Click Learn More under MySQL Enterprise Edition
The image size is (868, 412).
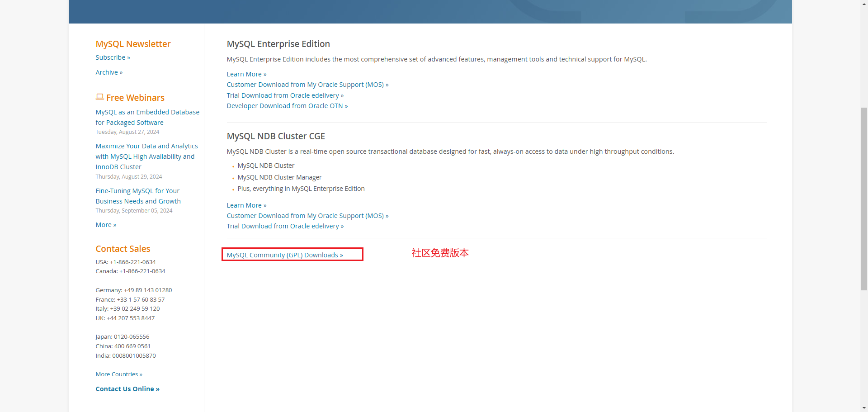click(x=246, y=74)
